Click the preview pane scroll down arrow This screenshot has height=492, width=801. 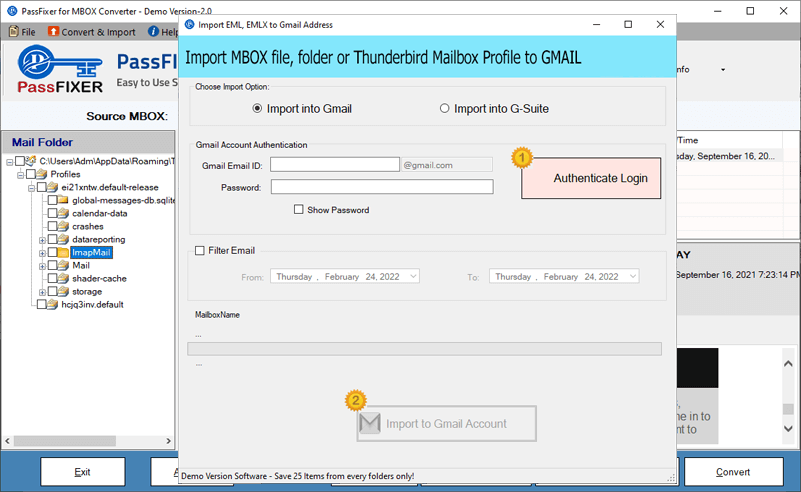coord(788,429)
